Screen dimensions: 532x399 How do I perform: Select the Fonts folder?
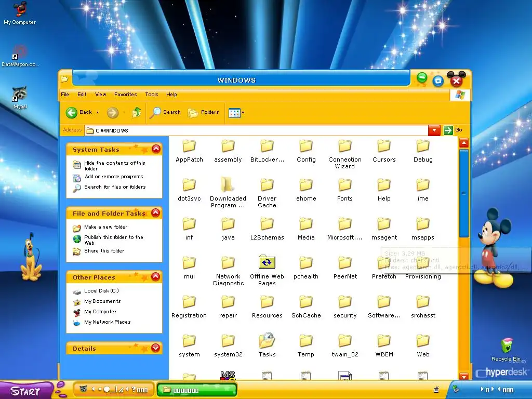pyautogui.click(x=345, y=190)
